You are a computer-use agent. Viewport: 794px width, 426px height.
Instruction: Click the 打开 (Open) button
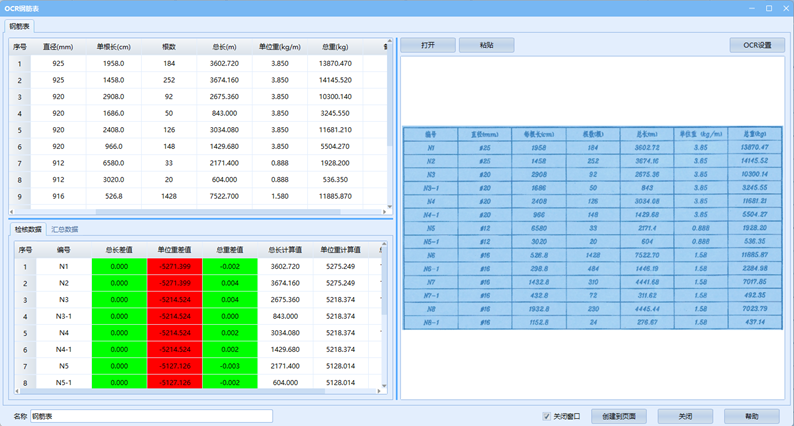tap(428, 45)
